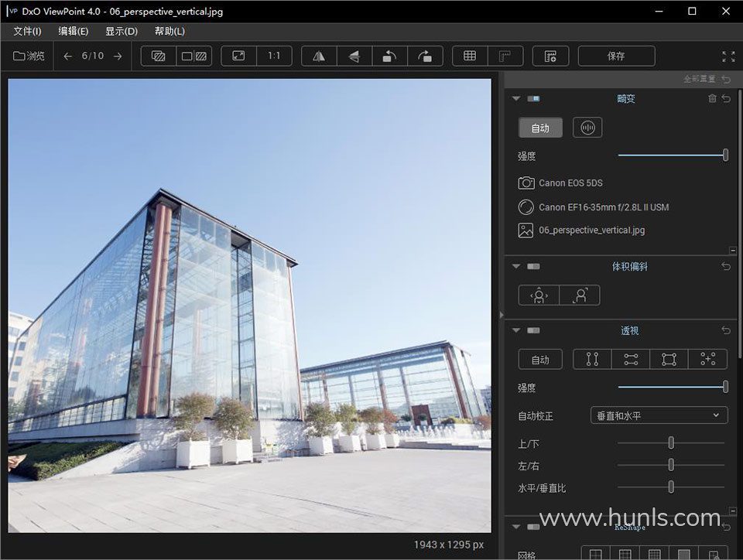
Task: Adjust the 上/下 slider
Action: [x=671, y=443]
